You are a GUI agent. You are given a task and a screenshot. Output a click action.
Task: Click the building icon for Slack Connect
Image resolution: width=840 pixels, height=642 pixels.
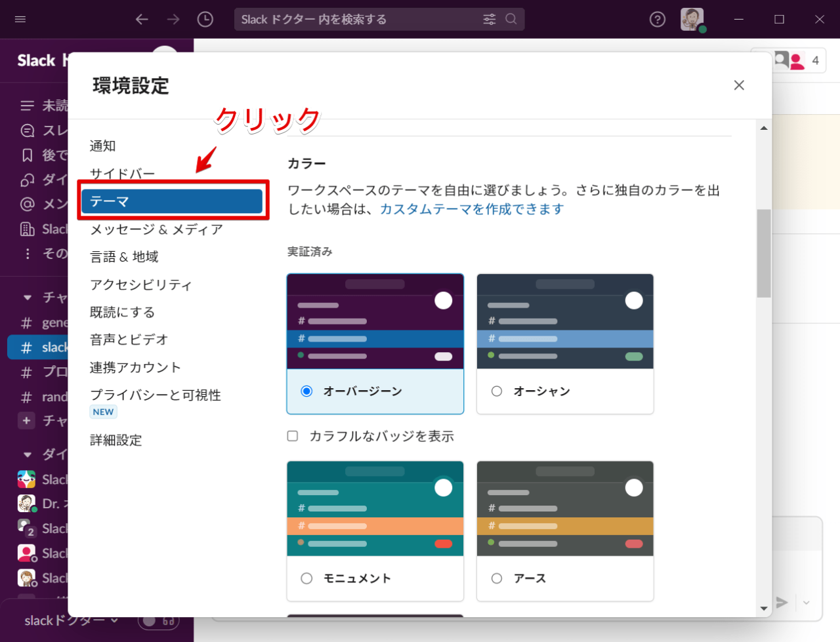27,229
